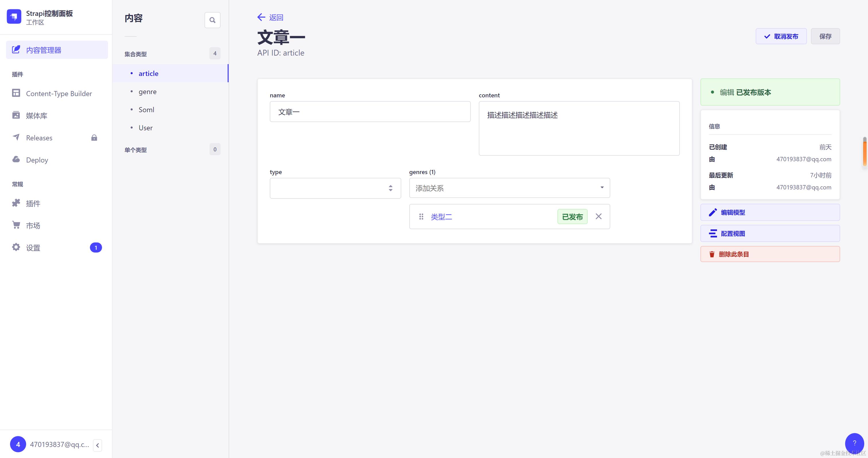Select User collection type

tap(145, 128)
